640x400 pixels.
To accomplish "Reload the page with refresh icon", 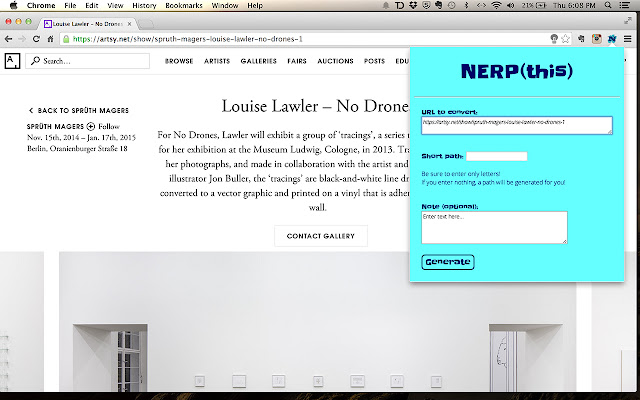I will click(x=36, y=39).
